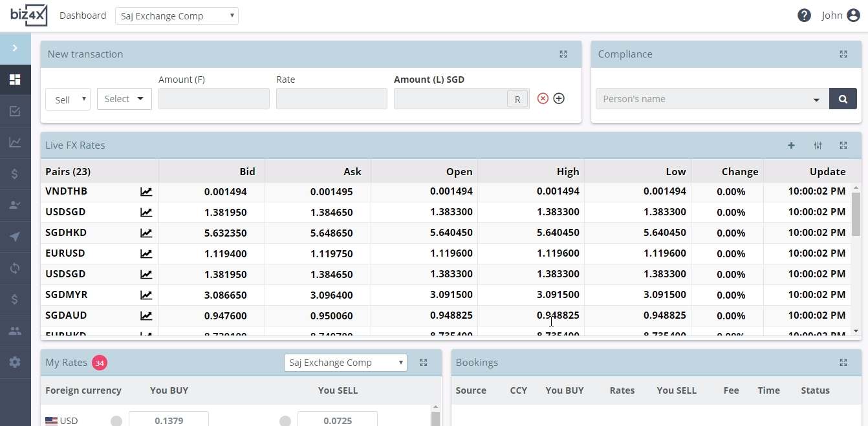The height and width of the screenshot is (426, 868).
Task: Maximize the Live FX Rates panel
Action: (x=843, y=145)
